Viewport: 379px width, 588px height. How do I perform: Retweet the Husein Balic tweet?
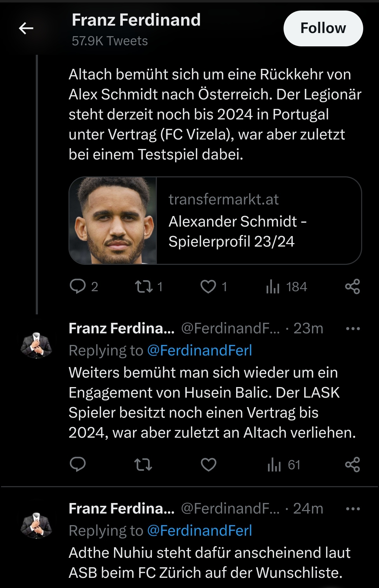144,465
